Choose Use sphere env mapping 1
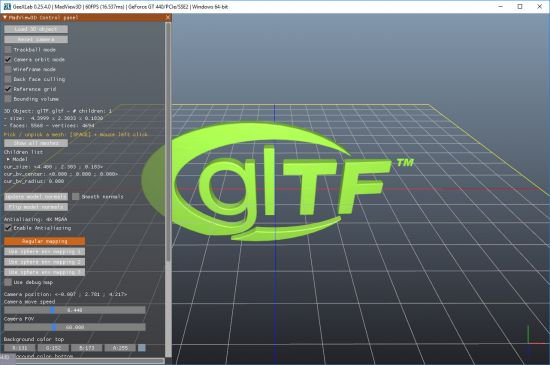550x365 pixels. click(45, 252)
